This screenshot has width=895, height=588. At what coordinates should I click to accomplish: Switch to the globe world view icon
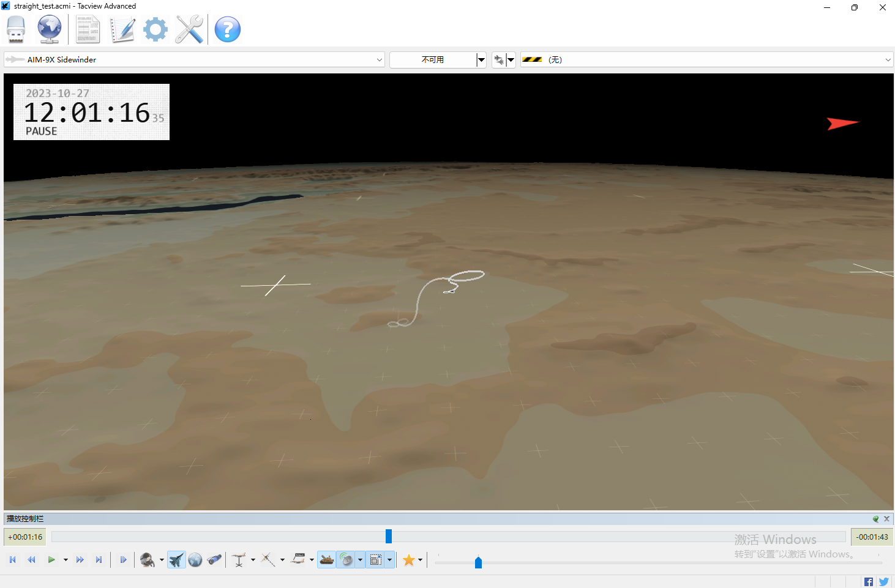[195, 560]
